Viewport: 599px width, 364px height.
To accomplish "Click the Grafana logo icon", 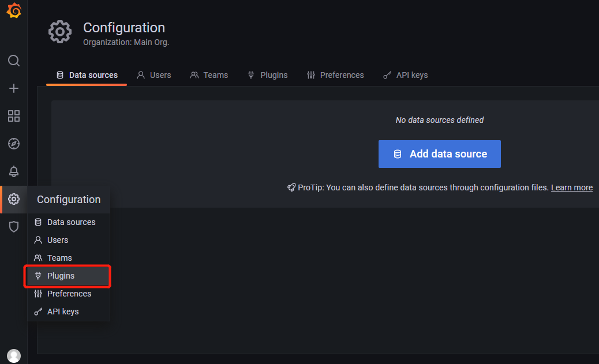I will pos(14,10).
